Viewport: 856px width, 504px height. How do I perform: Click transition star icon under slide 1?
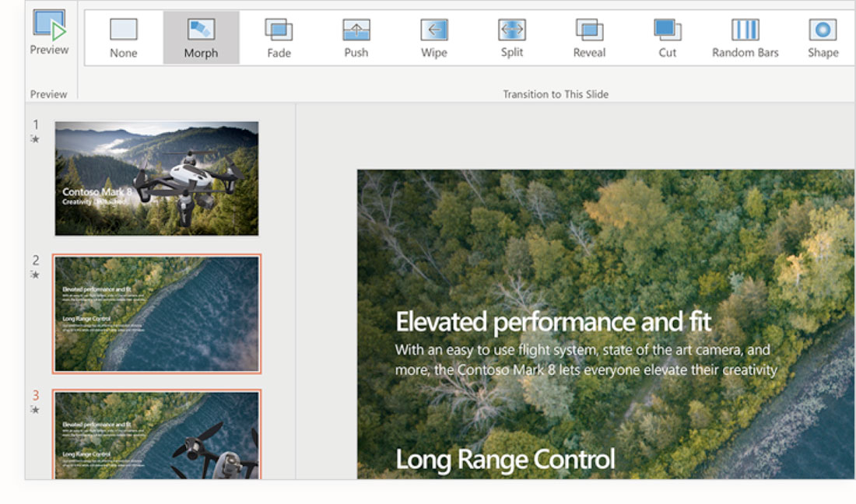click(35, 139)
